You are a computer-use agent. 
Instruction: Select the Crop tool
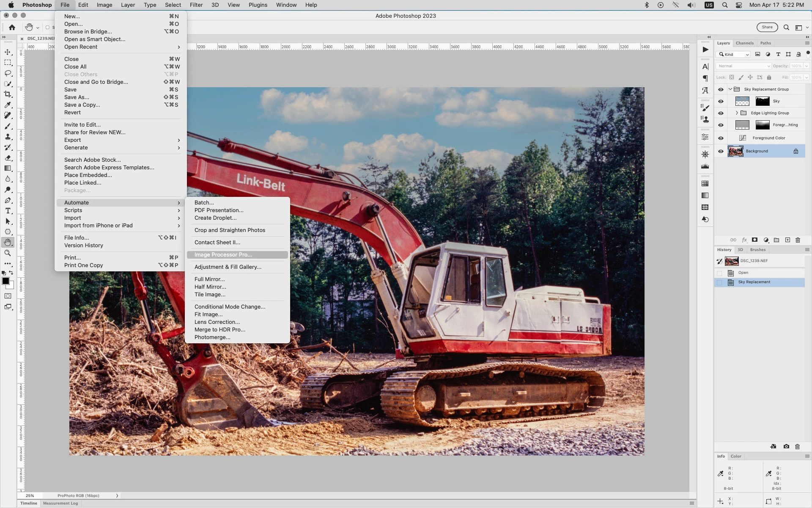(8, 94)
